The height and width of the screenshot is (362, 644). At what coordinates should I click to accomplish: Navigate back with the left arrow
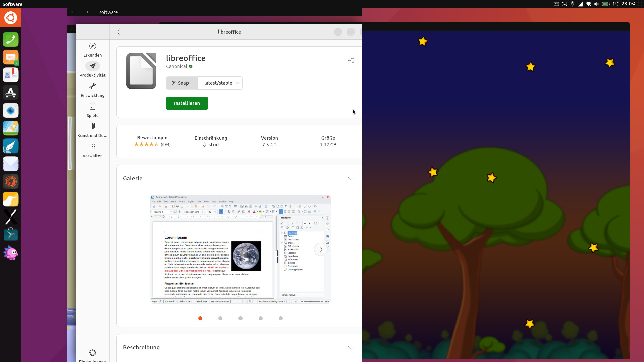pos(119,32)
